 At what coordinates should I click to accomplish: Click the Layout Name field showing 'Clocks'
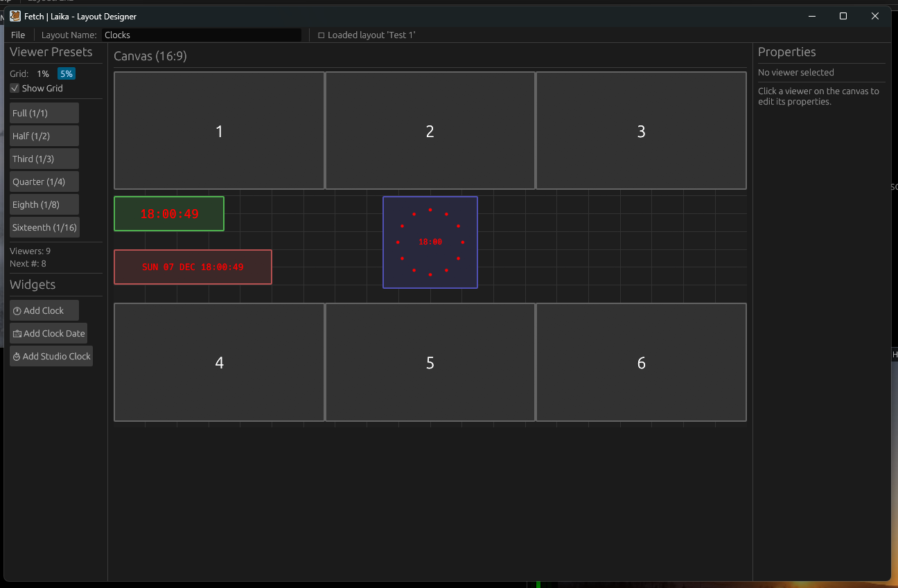[x=201, y=35]
